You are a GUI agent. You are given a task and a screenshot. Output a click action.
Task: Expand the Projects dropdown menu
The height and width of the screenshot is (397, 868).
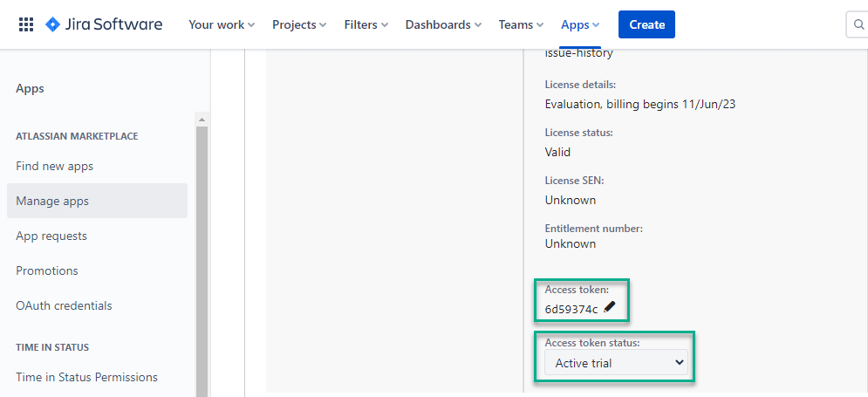(299, 24)
